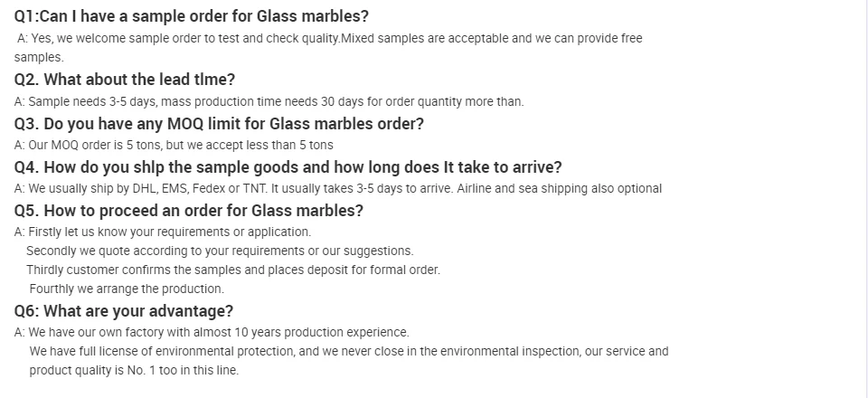Screen dimensions: 868x398
Task: Click the word "Fedex" in the shipping answer
Action: tap(210, 188)
